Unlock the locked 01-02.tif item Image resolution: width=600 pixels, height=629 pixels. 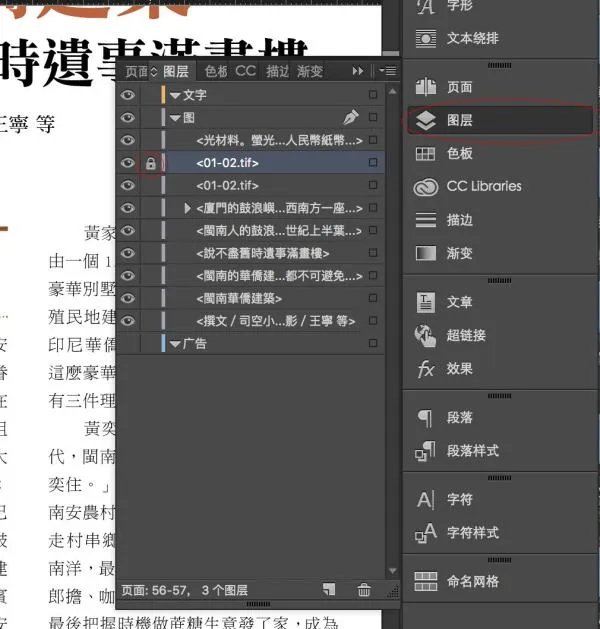pos(151,163)
